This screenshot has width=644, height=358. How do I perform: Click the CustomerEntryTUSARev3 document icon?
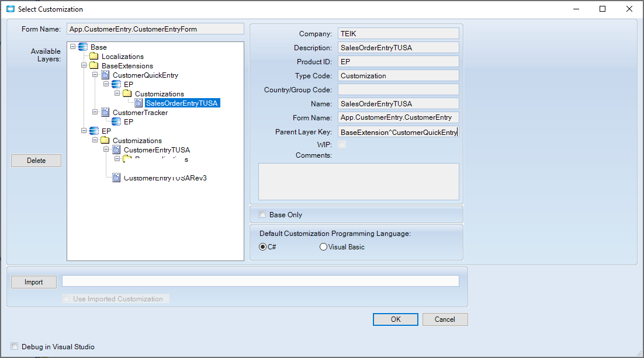pos(116,178)
